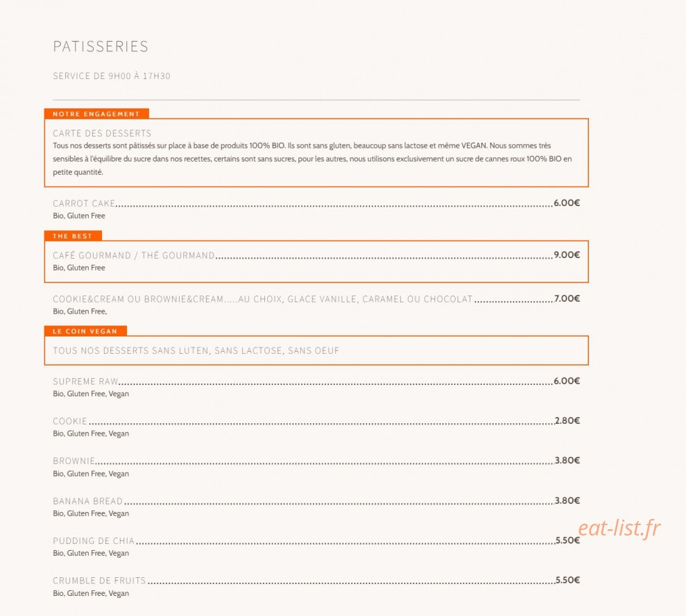Click the Carte des Desserts title
The height and width of the screenshot is (616, 686).
(x=102, y=133)
